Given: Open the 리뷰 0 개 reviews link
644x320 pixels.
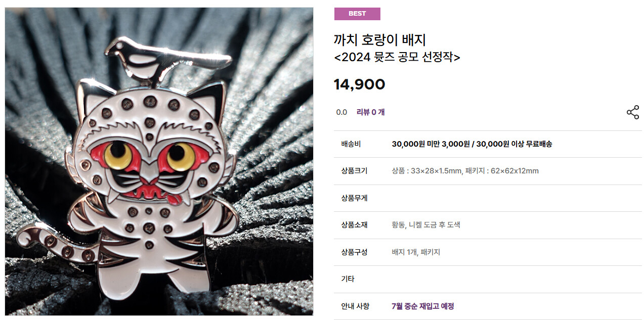Looking at the screenshot, I should (x=370, y=112).
